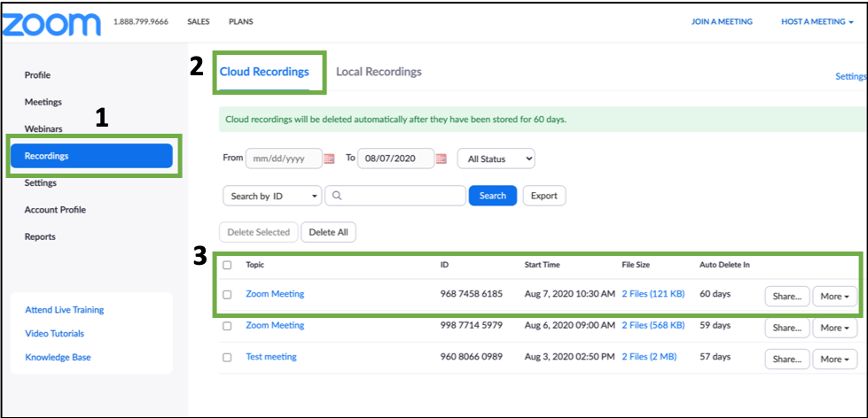Check the box for meeting 968 7458 6185
Image resolution: width=868 pixels, height=418 pixels.
227,295
